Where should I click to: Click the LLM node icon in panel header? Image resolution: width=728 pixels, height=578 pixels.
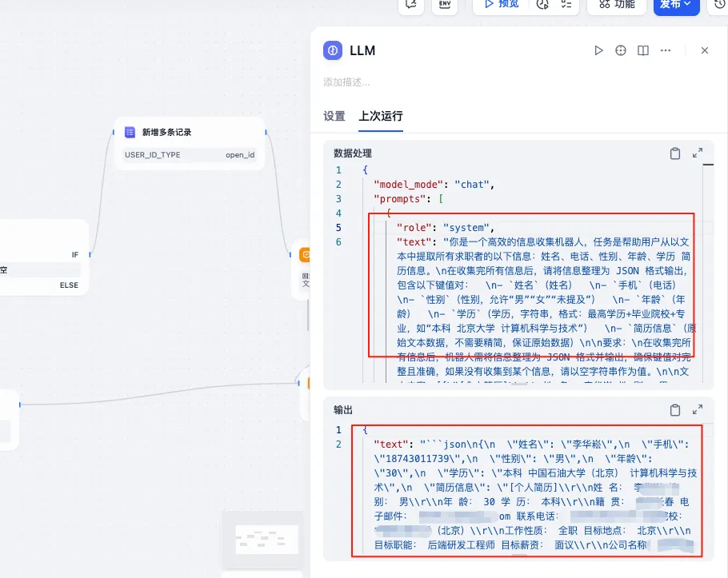click(333, 50)
